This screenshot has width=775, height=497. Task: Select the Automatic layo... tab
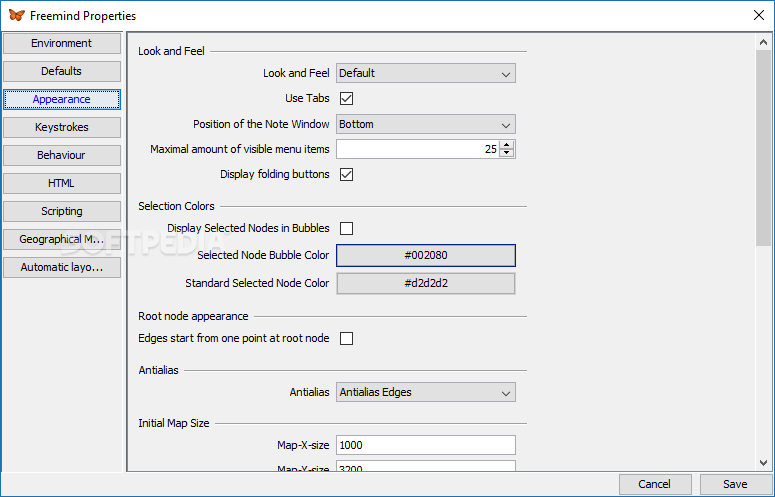(62, 267)
